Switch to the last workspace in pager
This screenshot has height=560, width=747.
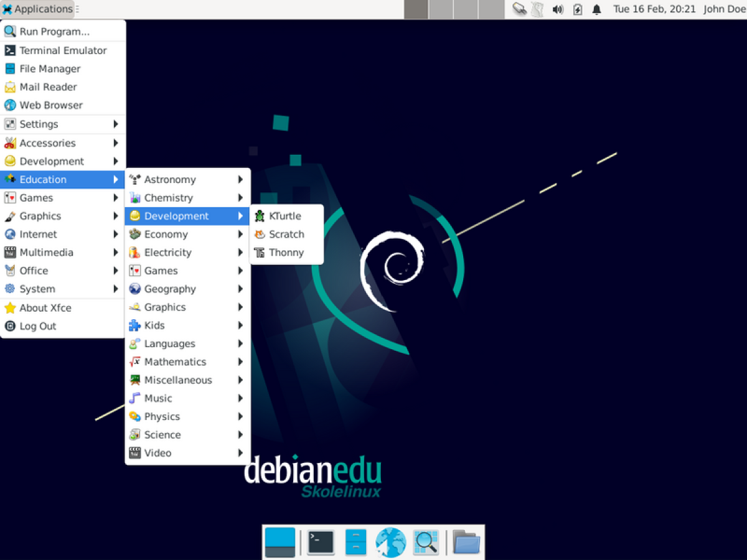pyautogui.click(x=491, y=9)
